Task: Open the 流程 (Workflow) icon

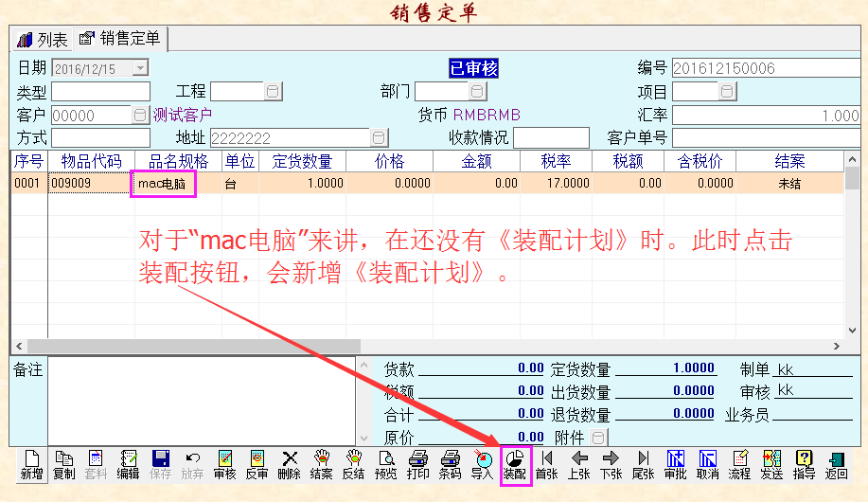Action: pos(739,465)
